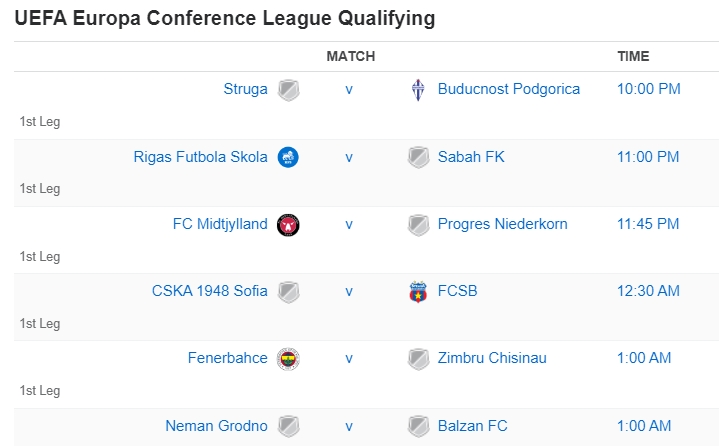The width and height of the screenshot is (719, 446).
Task: Open the 12:30 AM kickoff time link
Action: [x=648, y=291]
